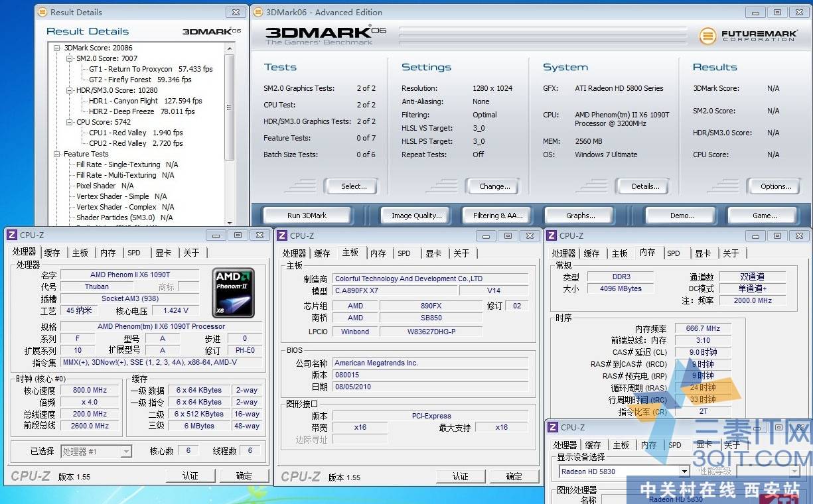Select Fill Rate - Multi-Texturing row

(125, 175)
